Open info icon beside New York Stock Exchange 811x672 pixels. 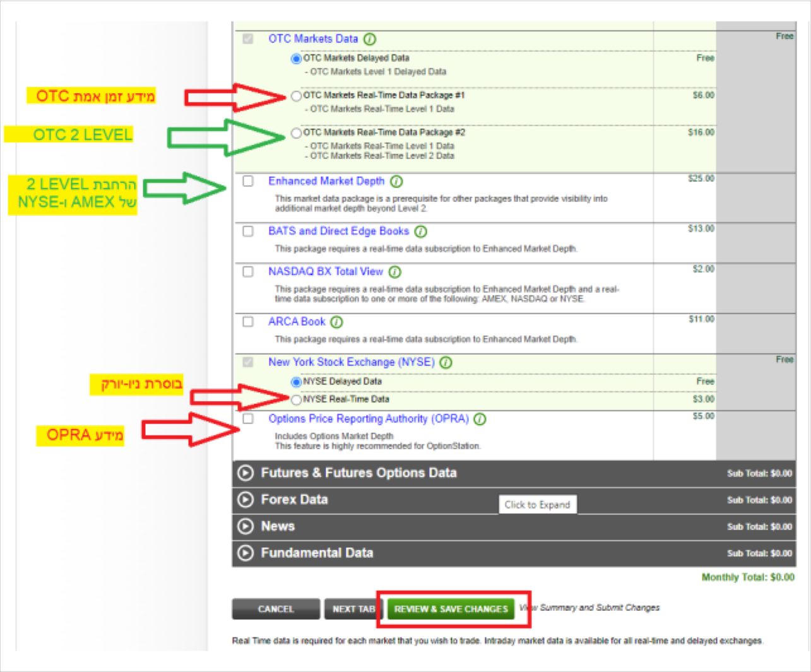click(446, 363)
